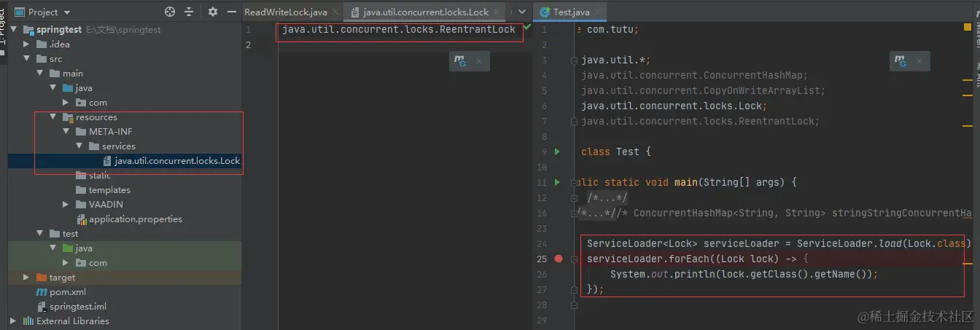
Task: Click 'class Test {' line in editor
Action: 615,152
